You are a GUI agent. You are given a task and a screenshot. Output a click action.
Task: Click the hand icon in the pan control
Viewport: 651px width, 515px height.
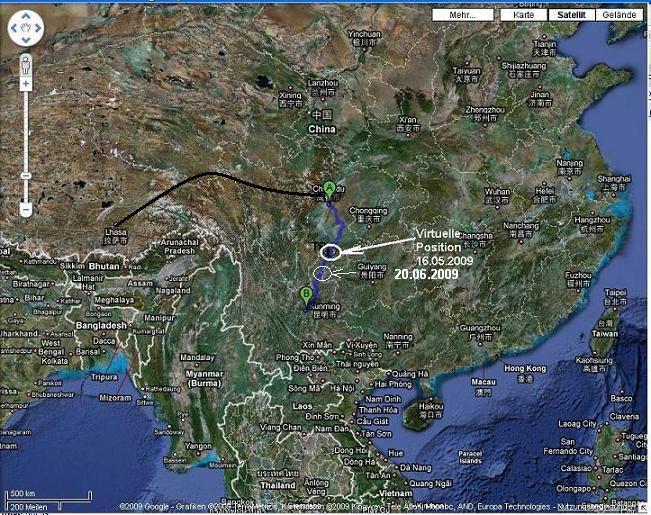pyautogui.click(x=25, y=26)
